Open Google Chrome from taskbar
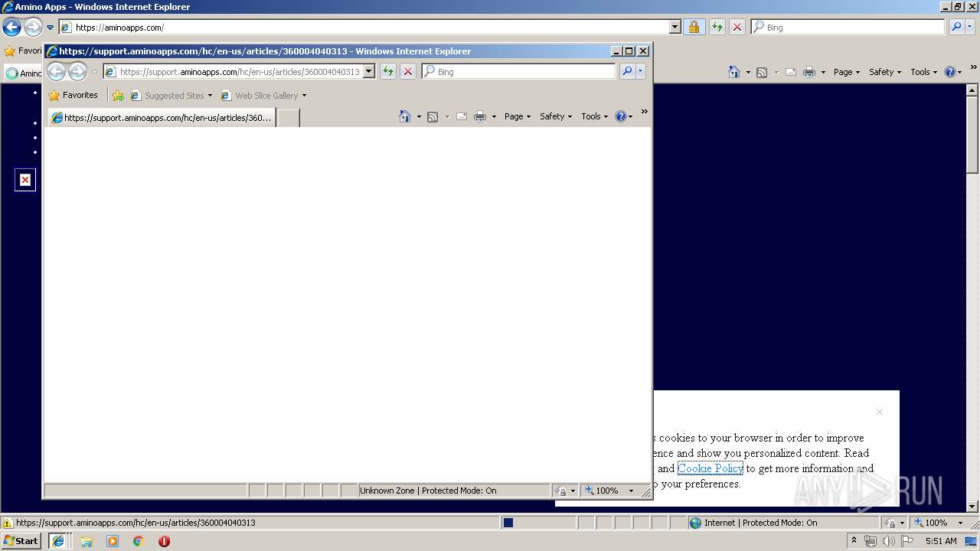 (x=139, y=541)
